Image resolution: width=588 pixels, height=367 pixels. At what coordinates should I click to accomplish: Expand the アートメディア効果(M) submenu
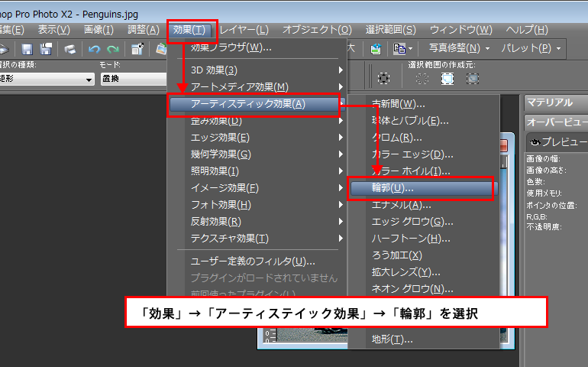tap(341, 87)
